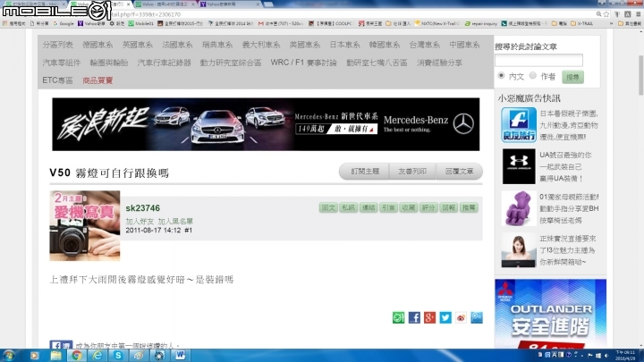
Task: Click 引言 button on post
Action: (388, 207)
